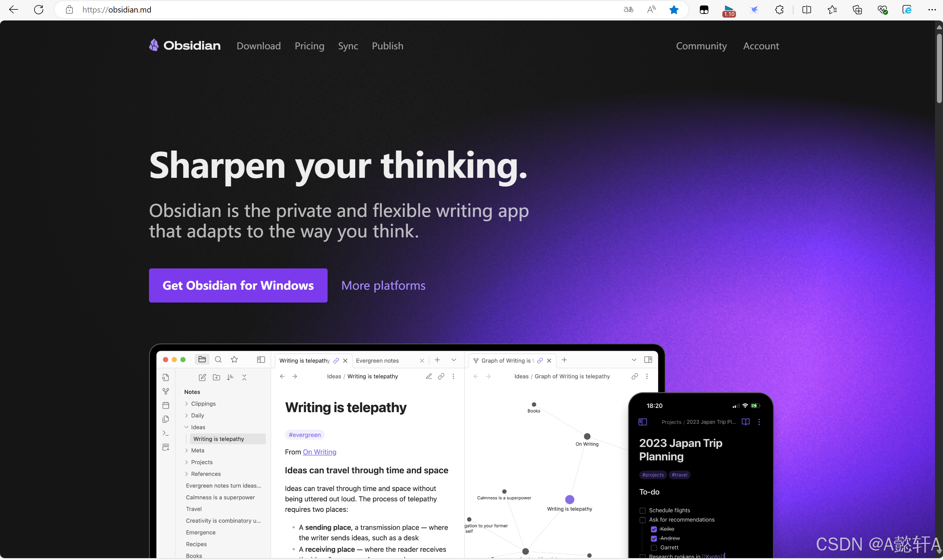Expand the References folder
Viewport: 943px width, 560px height.
pos(187,474)
